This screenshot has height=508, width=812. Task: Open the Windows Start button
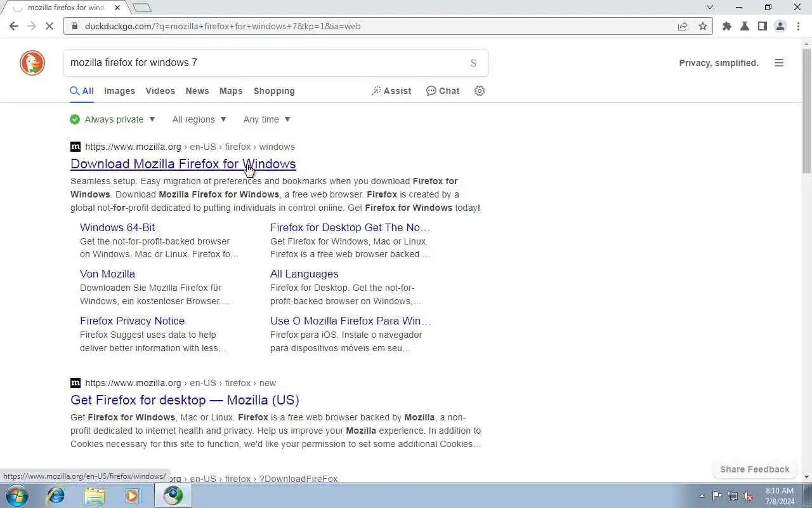point(17,495)
